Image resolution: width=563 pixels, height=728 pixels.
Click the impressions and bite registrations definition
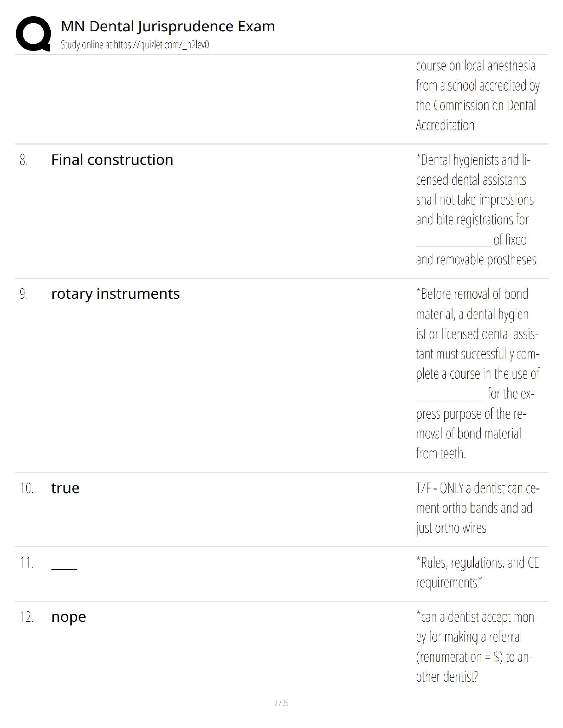pyautogui.click(x=477, y=210)
